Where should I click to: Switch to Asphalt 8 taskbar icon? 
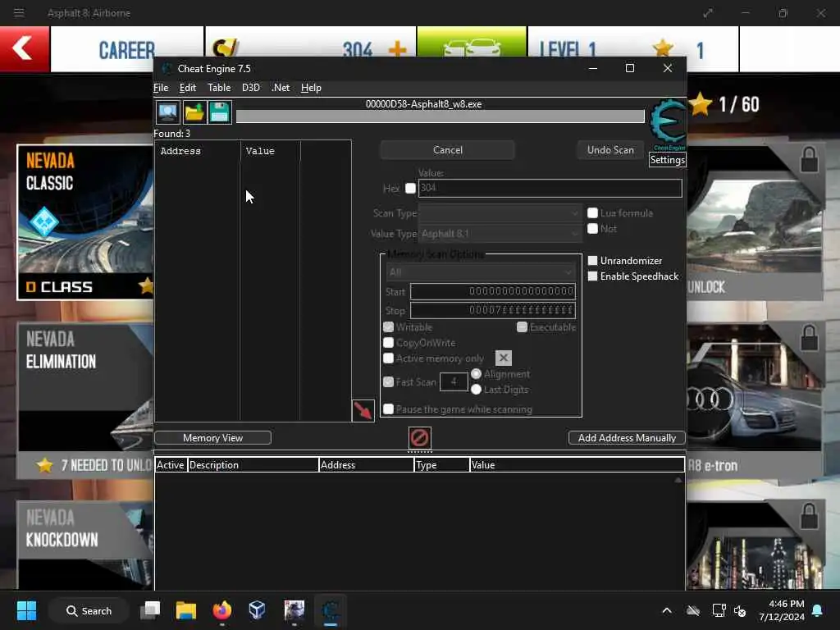[294, 610]
